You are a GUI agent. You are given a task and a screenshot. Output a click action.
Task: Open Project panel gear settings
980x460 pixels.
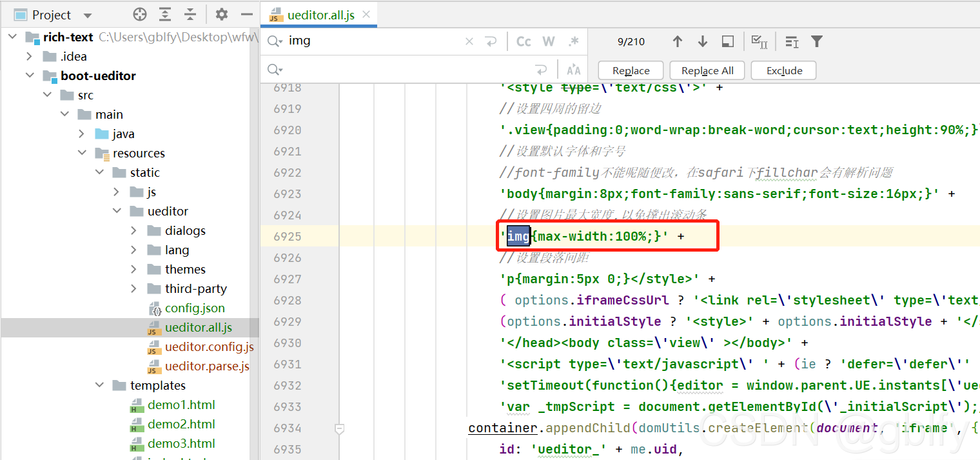tap(222, 14)
